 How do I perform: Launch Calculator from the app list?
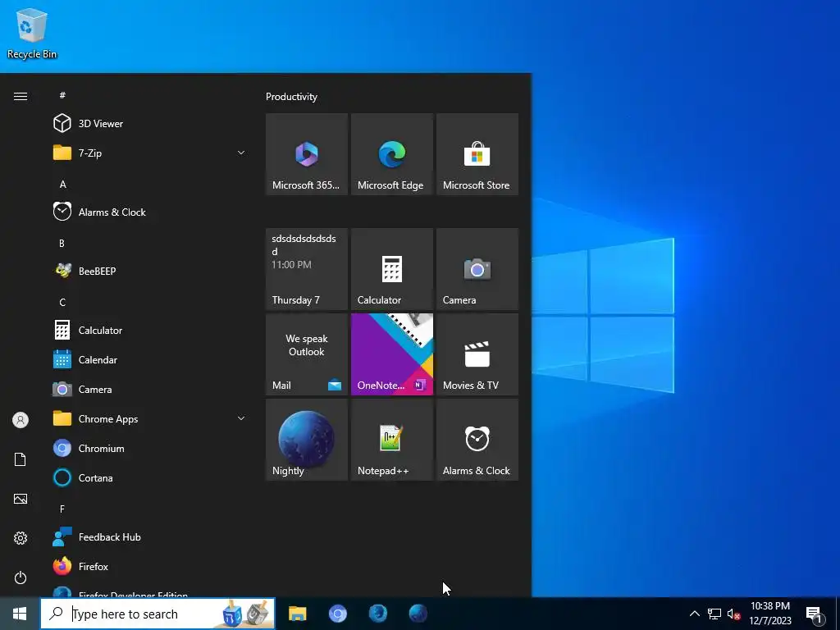click(x=150, y=330)
